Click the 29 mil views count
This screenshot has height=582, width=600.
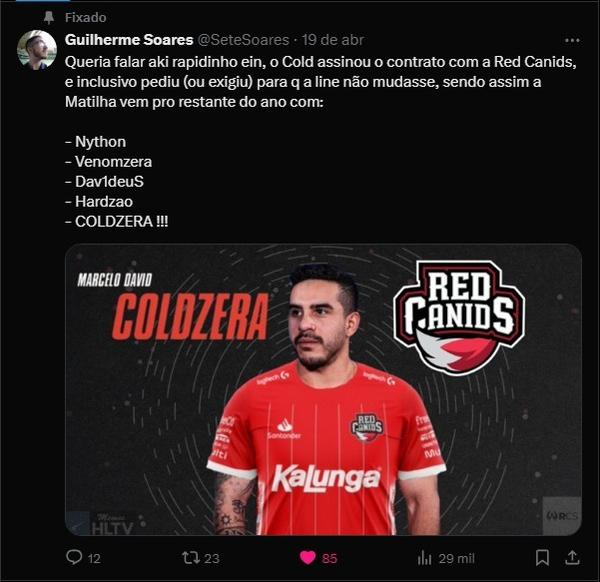(x=457, y=559)
